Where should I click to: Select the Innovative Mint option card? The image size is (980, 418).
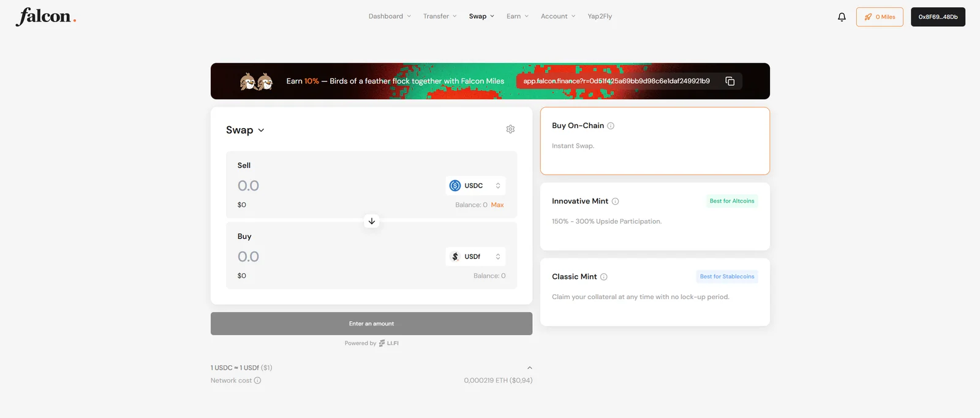pos(655,216)
